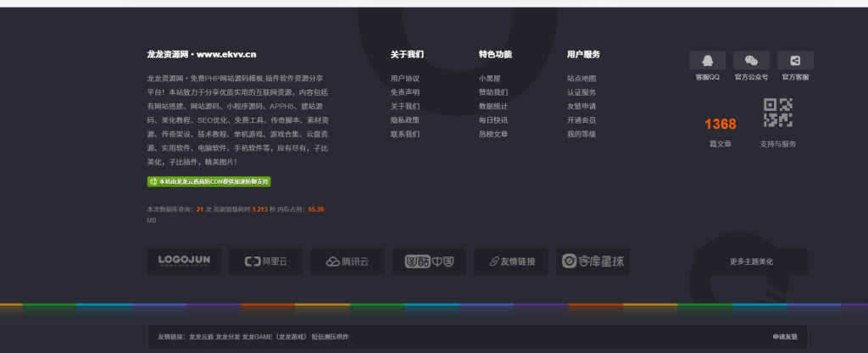Click the 21 database query count

pos(200,209)
